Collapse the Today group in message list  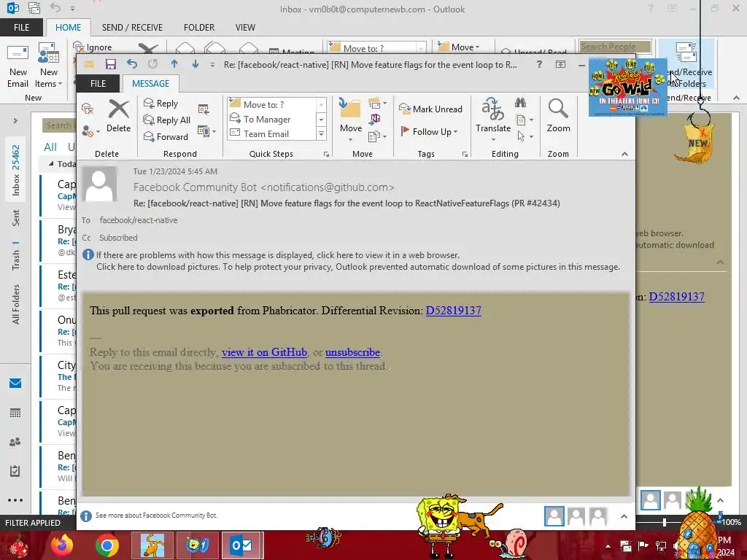click(51, 164)
